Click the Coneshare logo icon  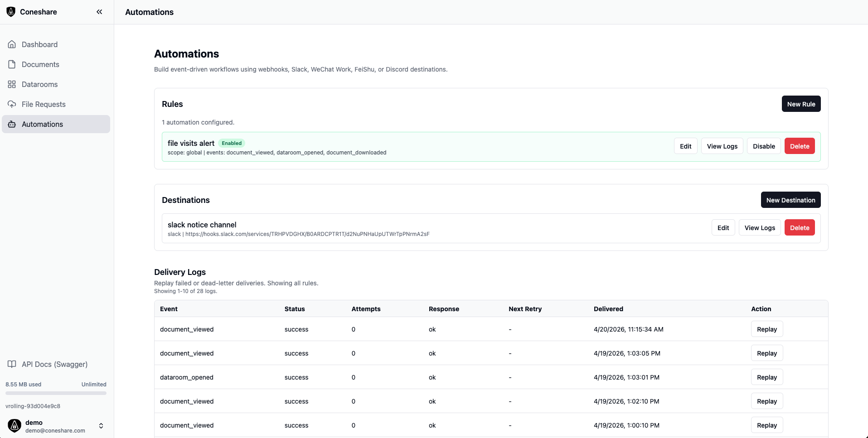click(11, 12)
